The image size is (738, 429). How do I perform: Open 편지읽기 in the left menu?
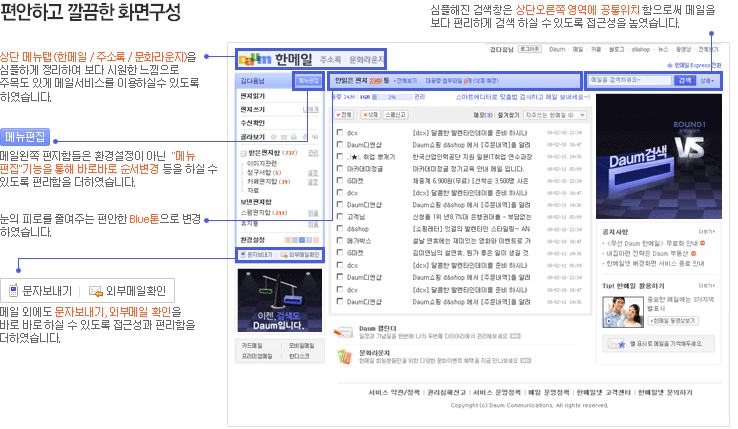coord(253,96)
